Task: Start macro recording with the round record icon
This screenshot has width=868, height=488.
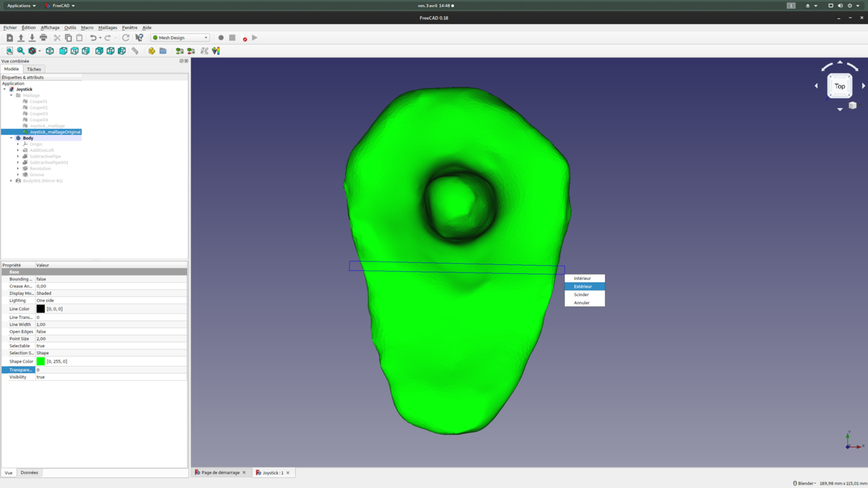Action: click(221, 38)
